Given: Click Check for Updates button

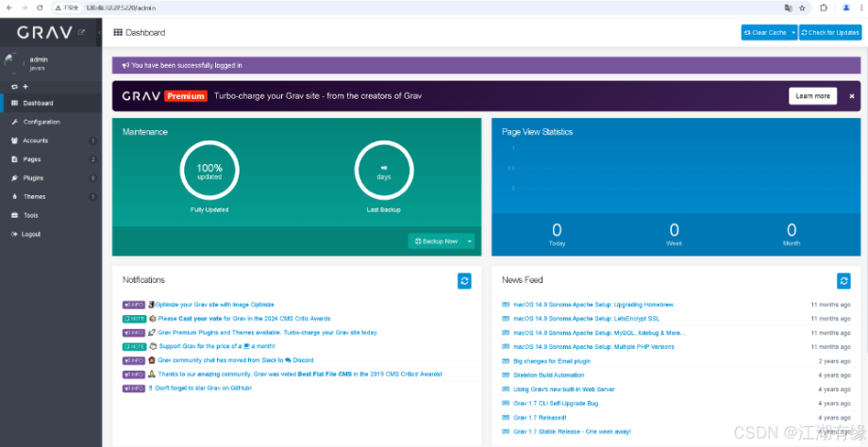Looking at the screenshot, I should (830, 33).
